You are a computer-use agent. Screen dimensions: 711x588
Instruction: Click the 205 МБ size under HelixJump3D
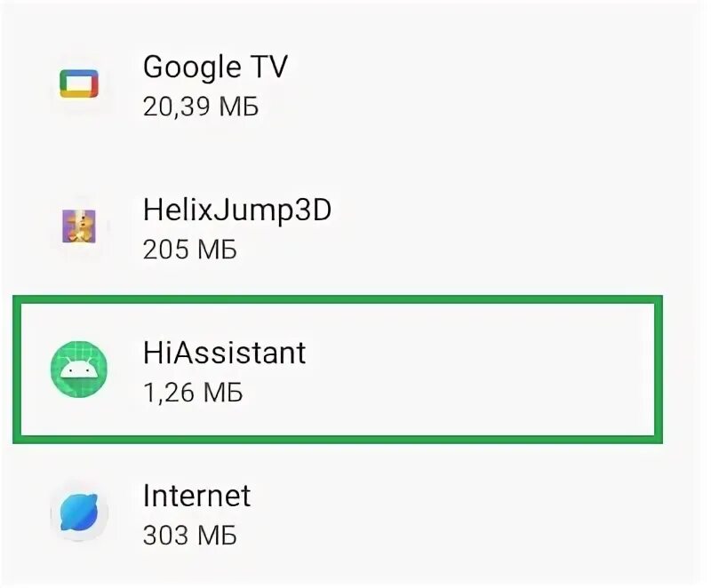(189, 250)
